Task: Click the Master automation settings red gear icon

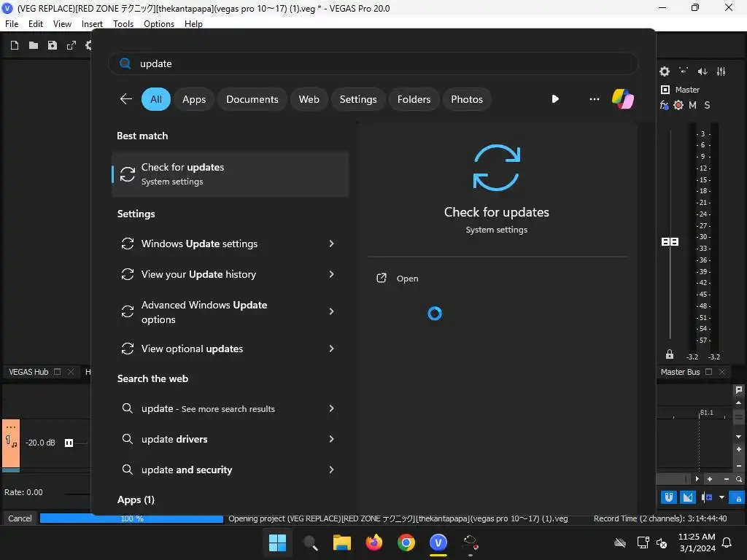Action: coord(678,105)
